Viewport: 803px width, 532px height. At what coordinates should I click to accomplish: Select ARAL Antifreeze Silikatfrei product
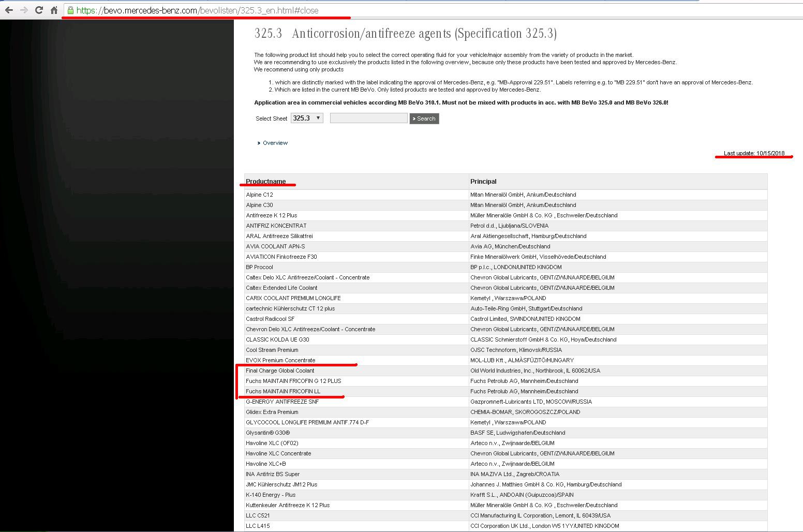279,236
